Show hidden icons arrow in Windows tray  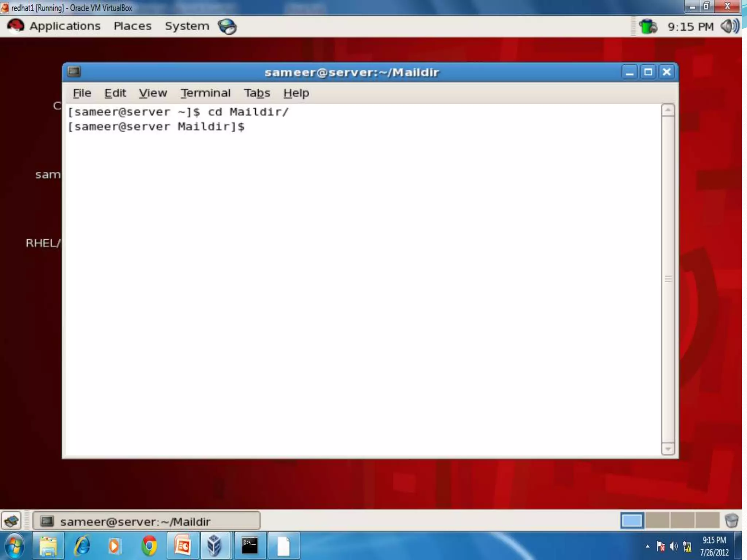[x=647, y=546]
